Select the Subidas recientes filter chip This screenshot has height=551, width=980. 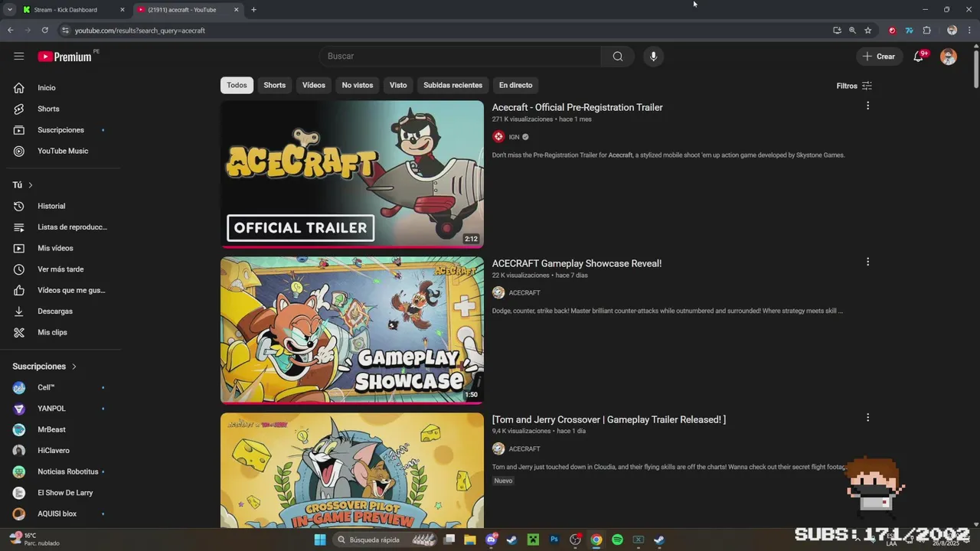pyautogui.click(x=452, y=85)
